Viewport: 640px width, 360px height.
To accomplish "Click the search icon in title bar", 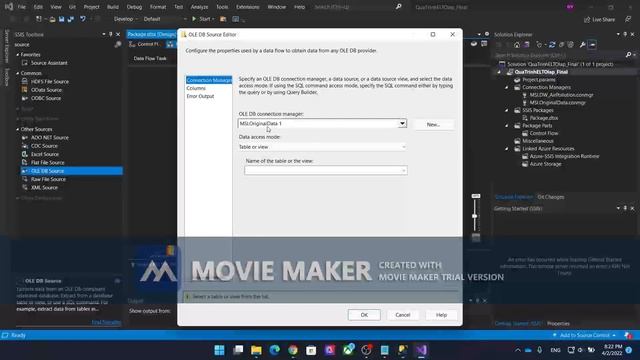I will (x=398, y=7).
